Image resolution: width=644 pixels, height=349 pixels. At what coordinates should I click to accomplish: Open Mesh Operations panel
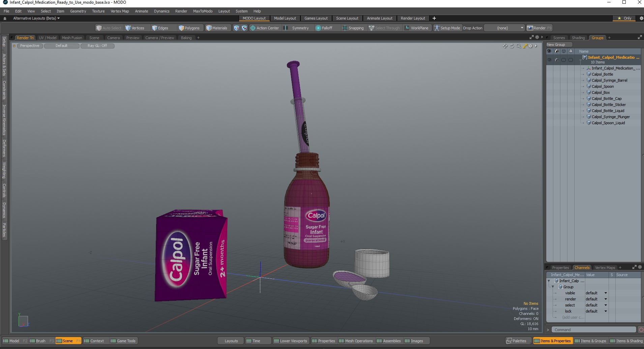(x=356, y=341)
